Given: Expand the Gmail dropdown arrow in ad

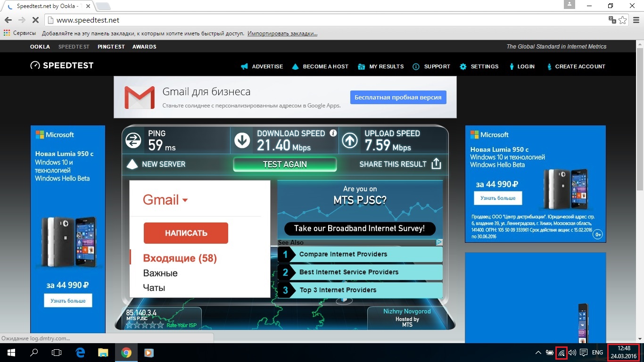Looking at the screenshot, I should 185,200.
